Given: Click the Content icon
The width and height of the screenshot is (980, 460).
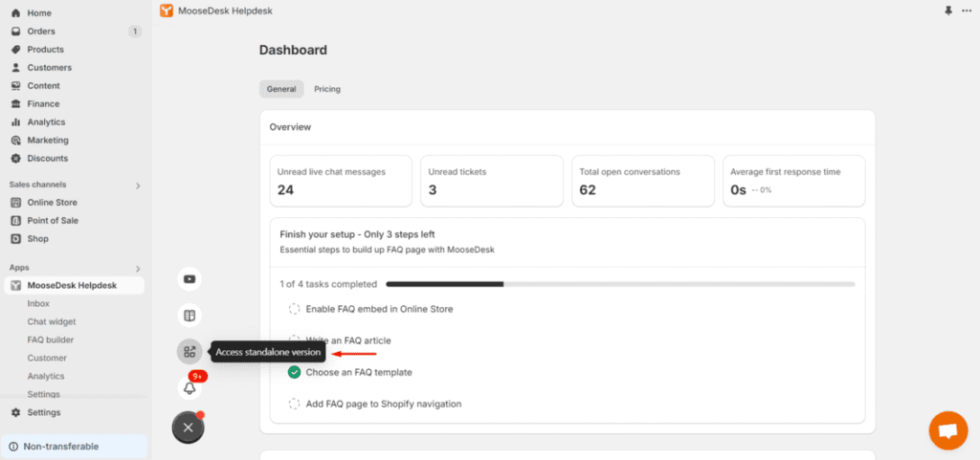Looking at the screenshot, I should pyautogui.click(x=15, y=85).
